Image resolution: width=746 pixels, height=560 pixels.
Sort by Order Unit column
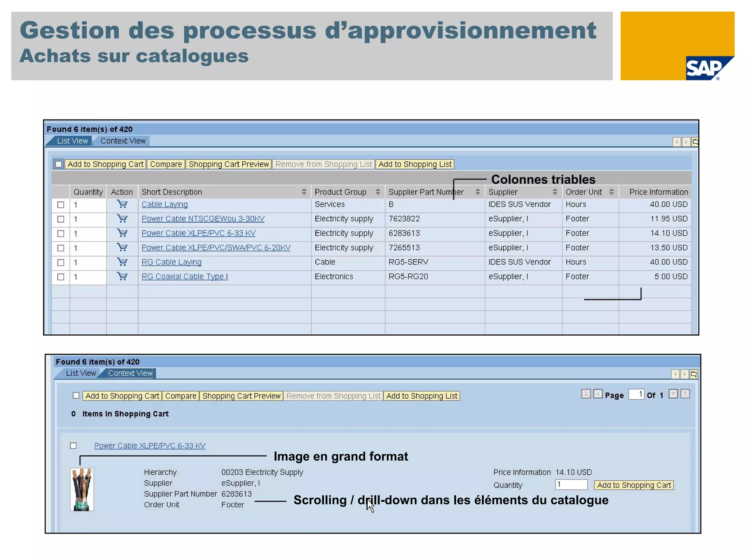pyautogui.click(x=612, y=192)
